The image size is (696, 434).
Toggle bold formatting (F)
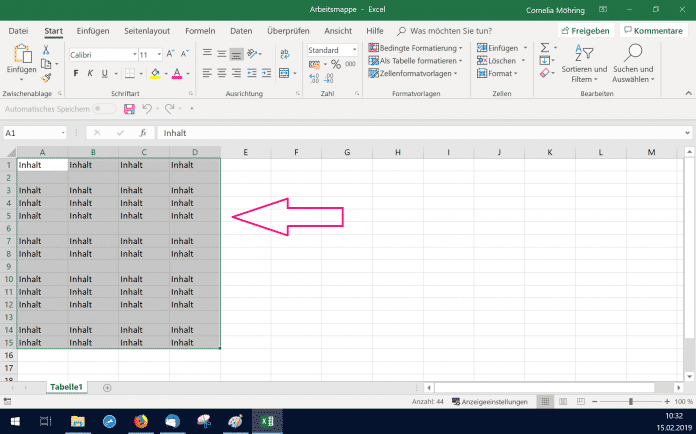click(76, 73)
